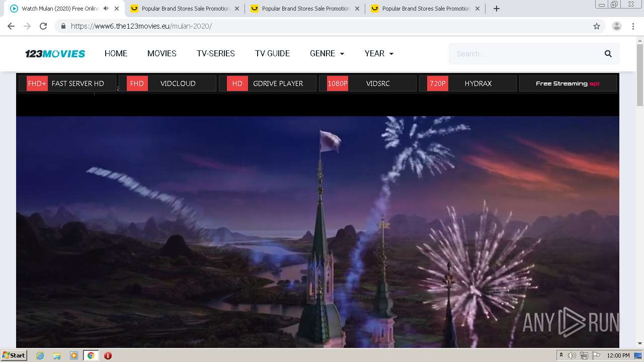Open Internet Explorer from taskbar
Screen dimensions: 644x362
point(40,355)
